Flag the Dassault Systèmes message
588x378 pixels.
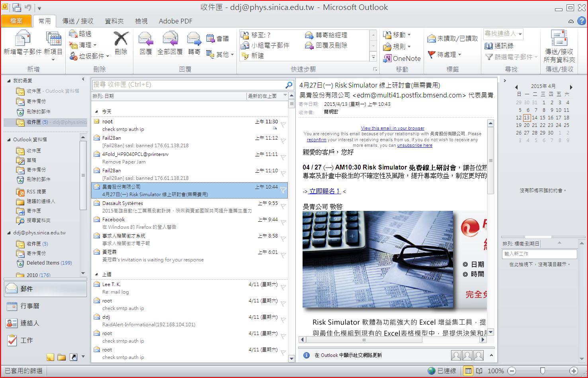click(283, 206)
